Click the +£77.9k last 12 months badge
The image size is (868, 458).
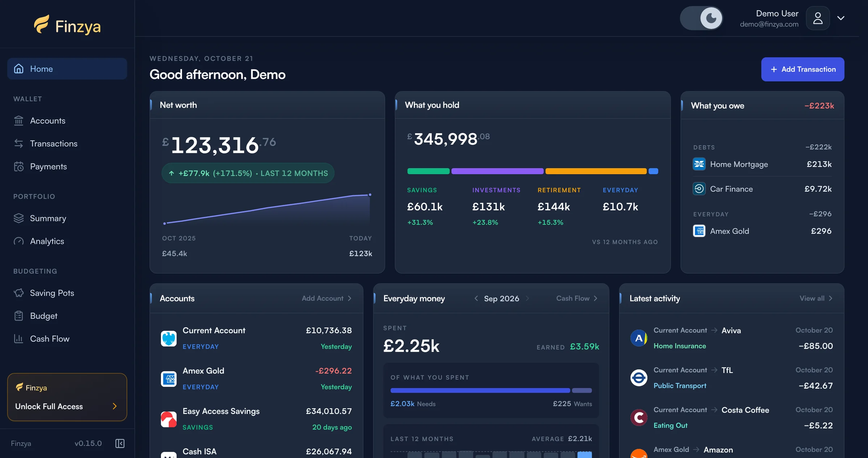[248, 173]
